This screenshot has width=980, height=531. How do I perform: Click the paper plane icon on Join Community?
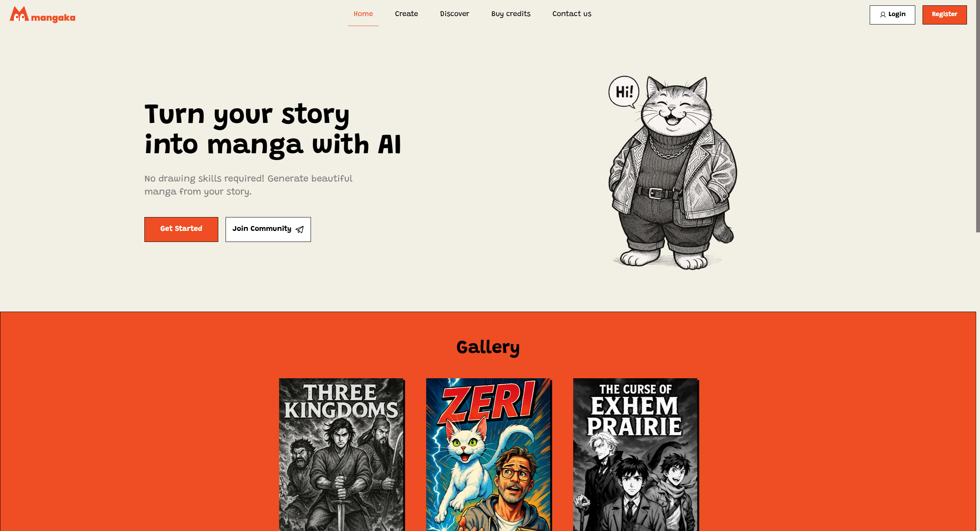click(x=300, y=229)
